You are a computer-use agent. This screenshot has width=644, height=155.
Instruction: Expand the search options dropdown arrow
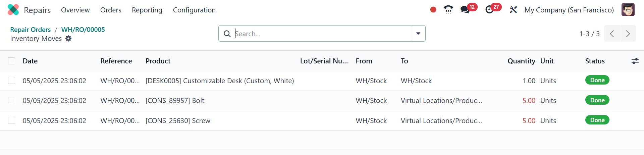418,34
